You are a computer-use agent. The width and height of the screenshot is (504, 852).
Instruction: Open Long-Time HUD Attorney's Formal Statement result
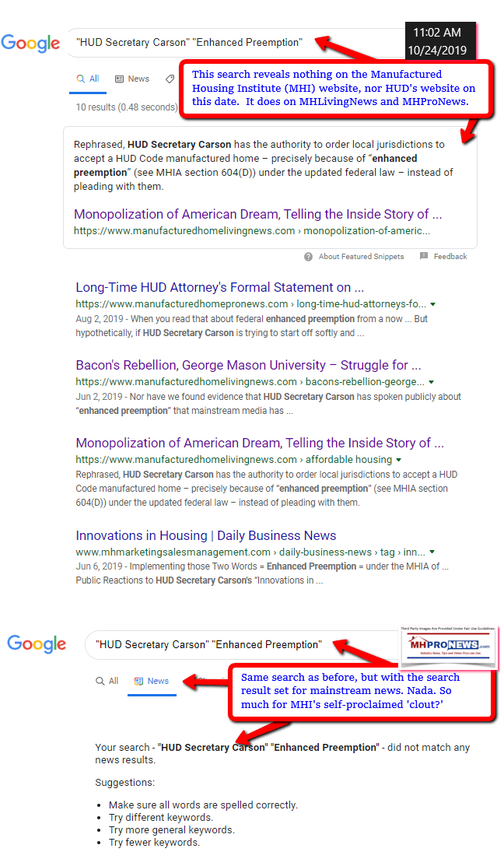220,287
